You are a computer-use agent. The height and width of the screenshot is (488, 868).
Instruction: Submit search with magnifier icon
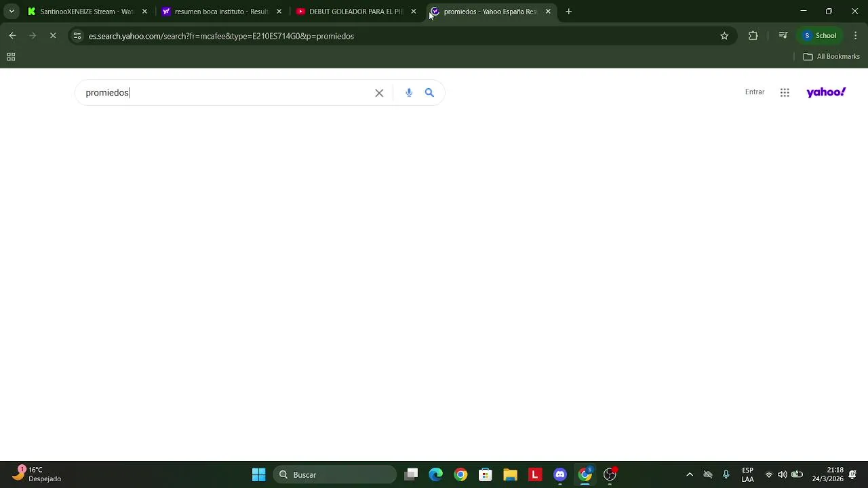[429, 93]
